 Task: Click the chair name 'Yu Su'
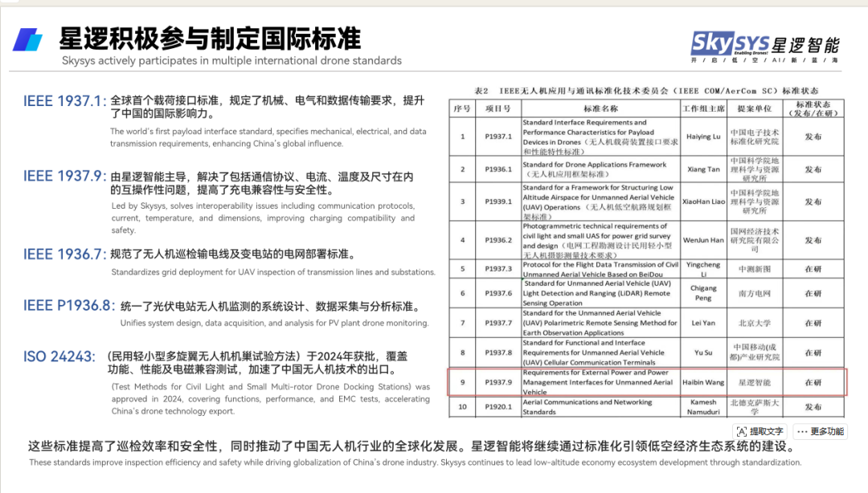pyautogui.click(x=703, y=352)
